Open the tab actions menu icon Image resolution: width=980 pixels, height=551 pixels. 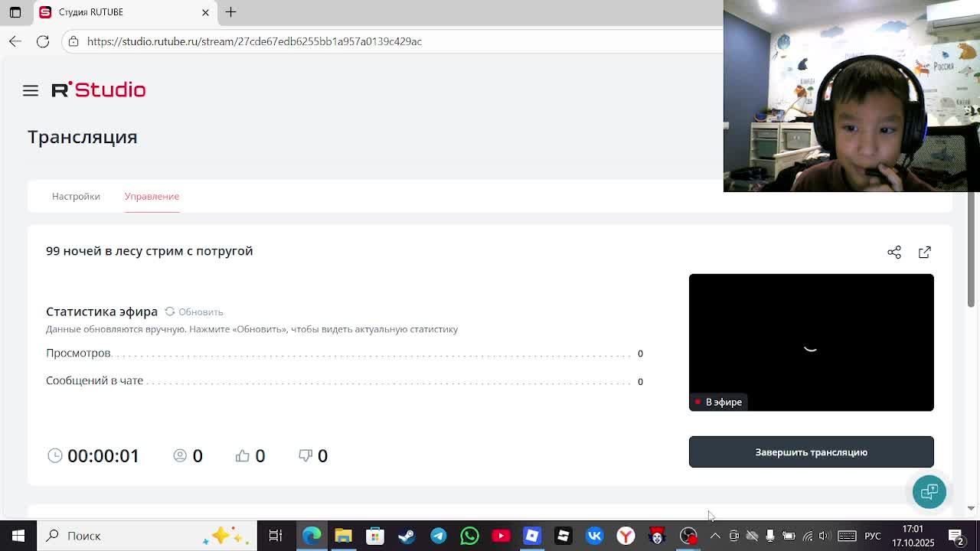click(x=15, y=12)
